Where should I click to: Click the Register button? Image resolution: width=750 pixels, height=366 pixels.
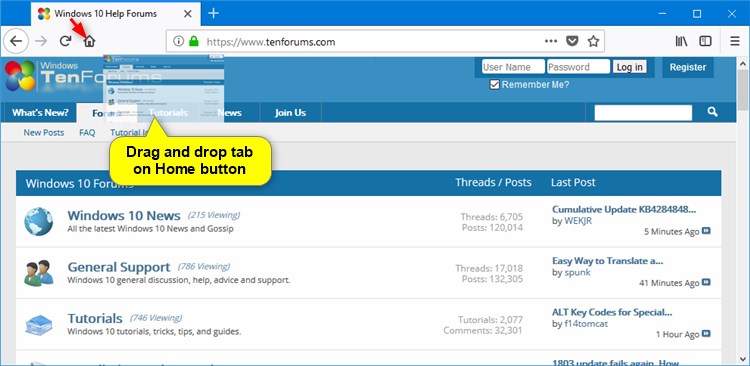[688, 67]
